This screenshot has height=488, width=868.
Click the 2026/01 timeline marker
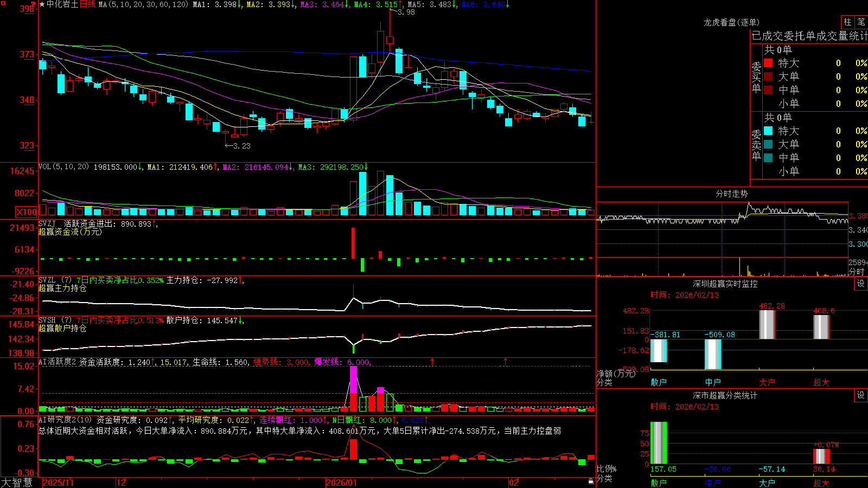coord(341,483)
